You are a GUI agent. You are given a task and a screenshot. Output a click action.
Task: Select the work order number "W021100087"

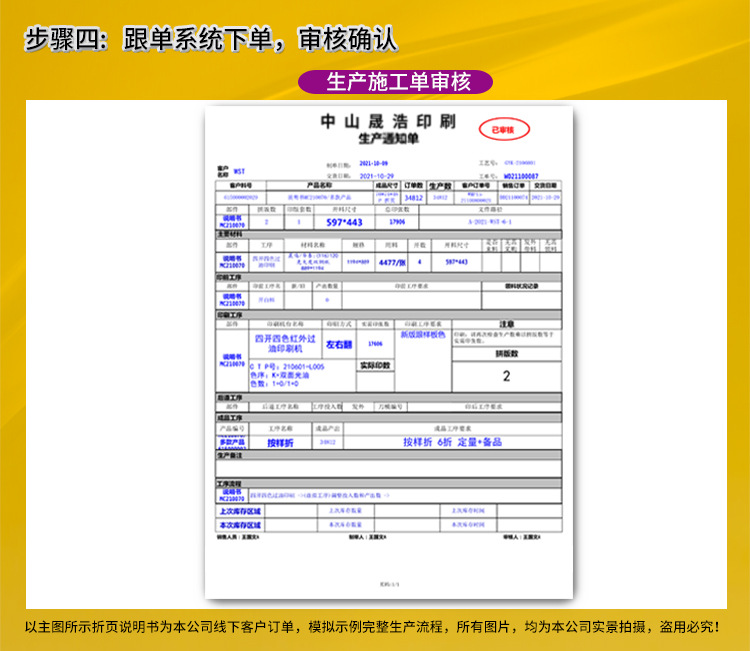coord(521,176)
